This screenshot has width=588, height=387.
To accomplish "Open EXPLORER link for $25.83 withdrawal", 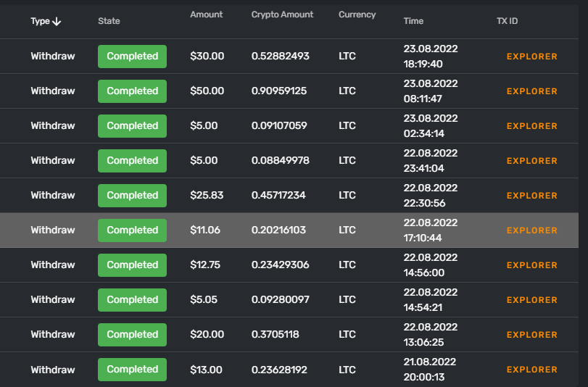I will (x=531, y=196).
